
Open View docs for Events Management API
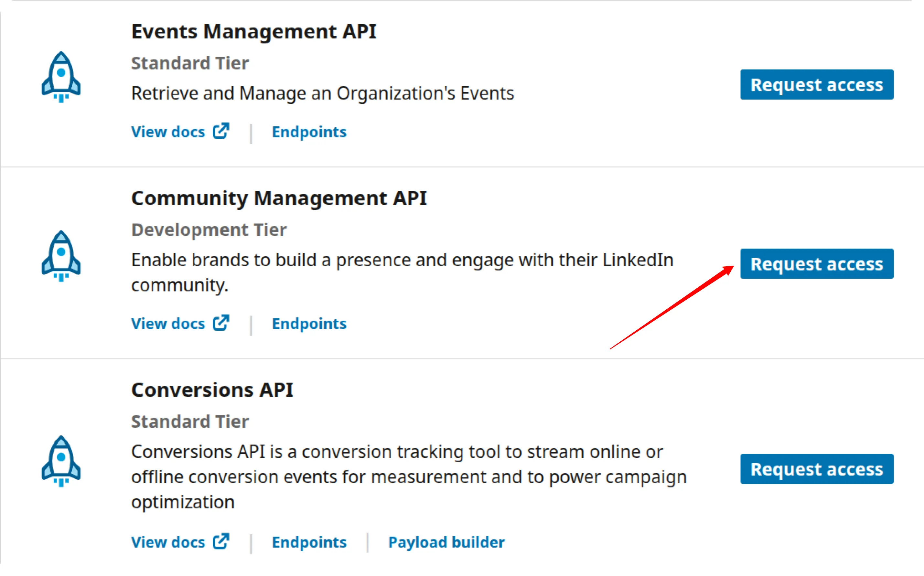coord(169,132)
